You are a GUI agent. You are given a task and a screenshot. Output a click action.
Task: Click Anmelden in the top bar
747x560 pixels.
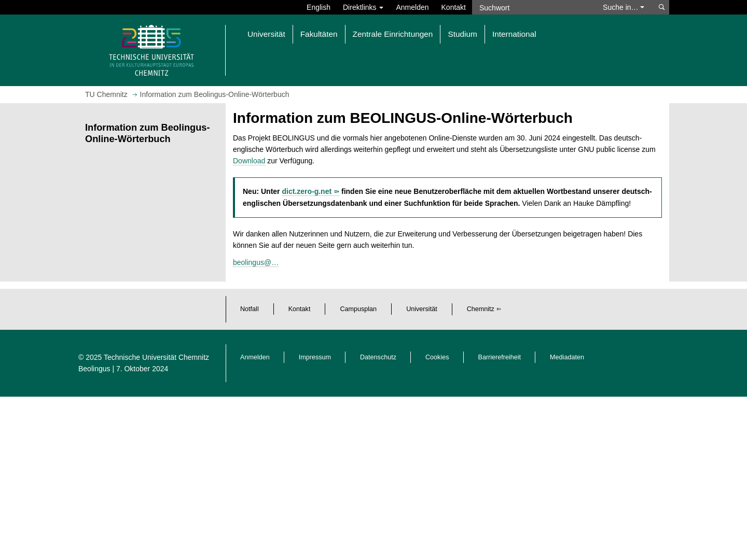click(412, 7)
